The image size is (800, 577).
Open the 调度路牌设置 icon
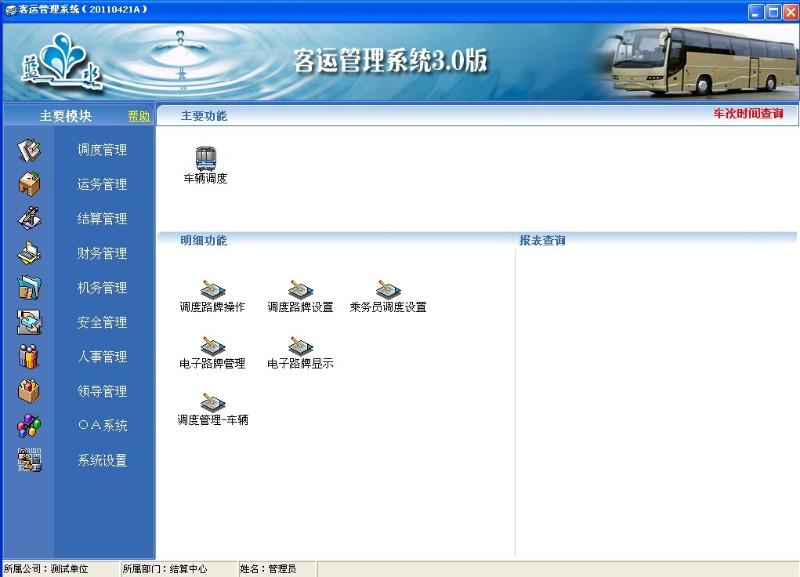click(301, 290)
